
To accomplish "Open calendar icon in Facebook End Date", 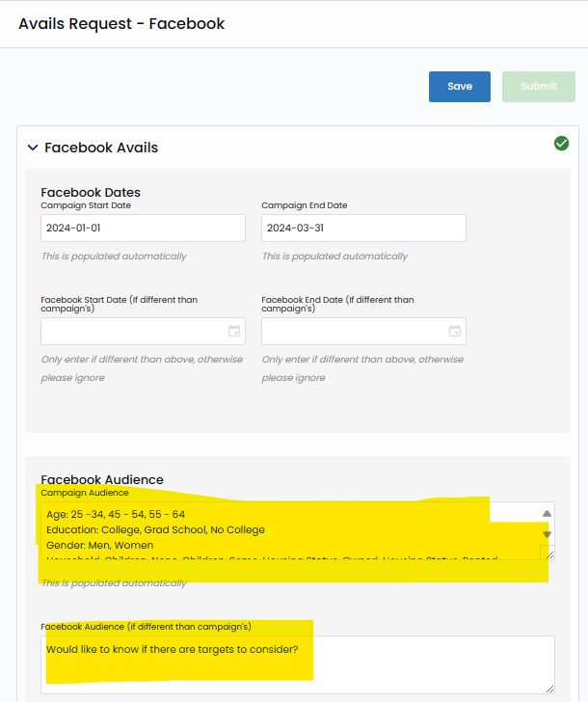I will [455, 332].
